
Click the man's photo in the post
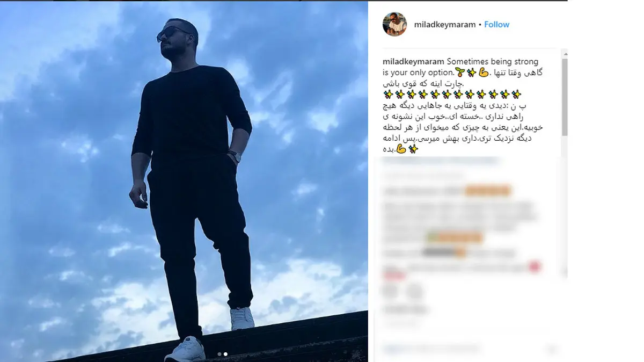tap(184, 182)
